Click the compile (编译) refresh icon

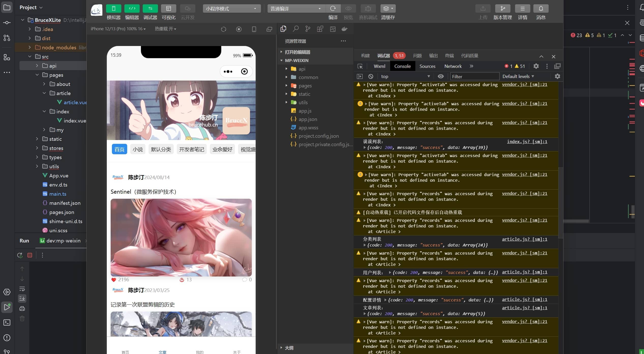333,8
